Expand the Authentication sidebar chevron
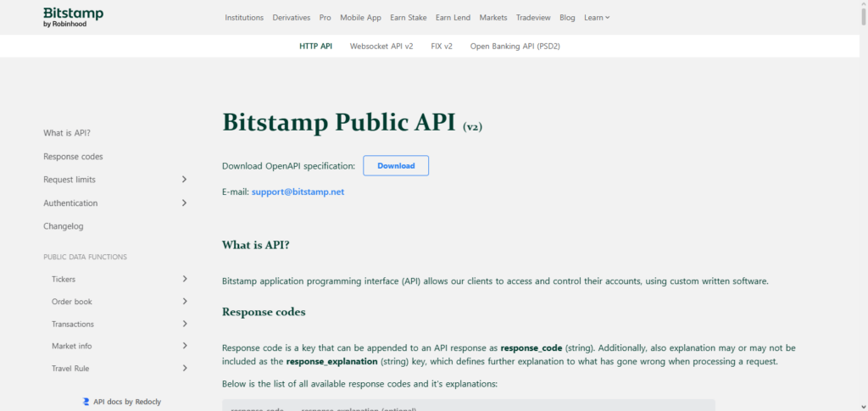This screenshot has height=411, width=868. pyautogui.click(x=184, y=203)
